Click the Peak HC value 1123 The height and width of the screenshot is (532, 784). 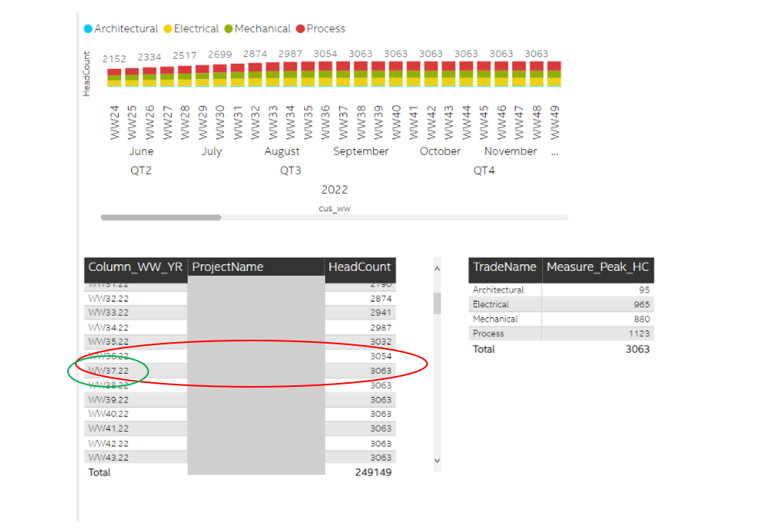[x=639, y=334]
